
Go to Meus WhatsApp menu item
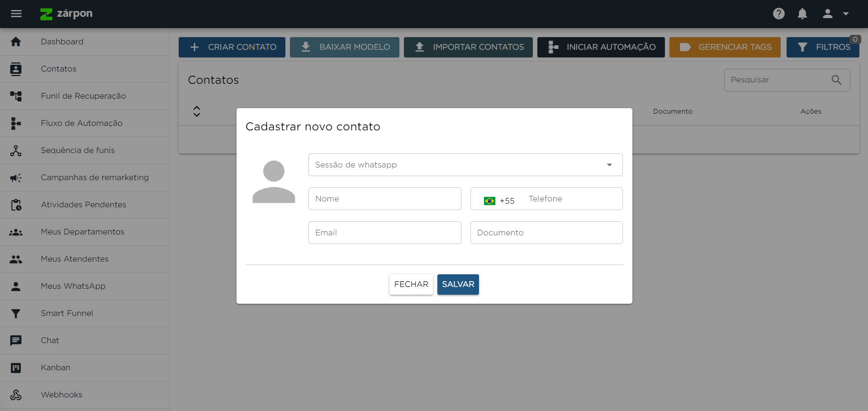pos(73,286)
